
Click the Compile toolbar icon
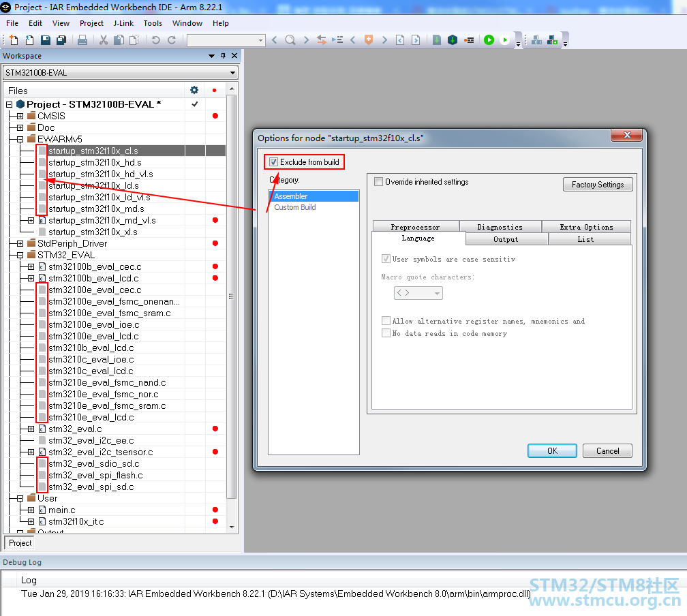pyautogui.click(x=437, y=40)
